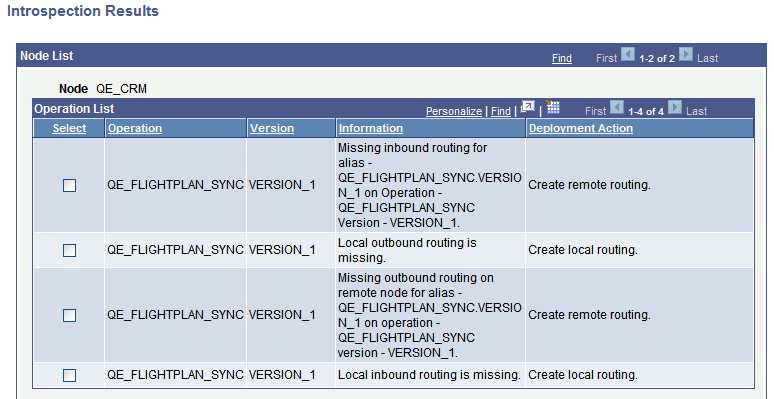The width and height of the screenshot is (774, 399).
Task: Click the Personalize link in Operation List
Action: [454, 111]
